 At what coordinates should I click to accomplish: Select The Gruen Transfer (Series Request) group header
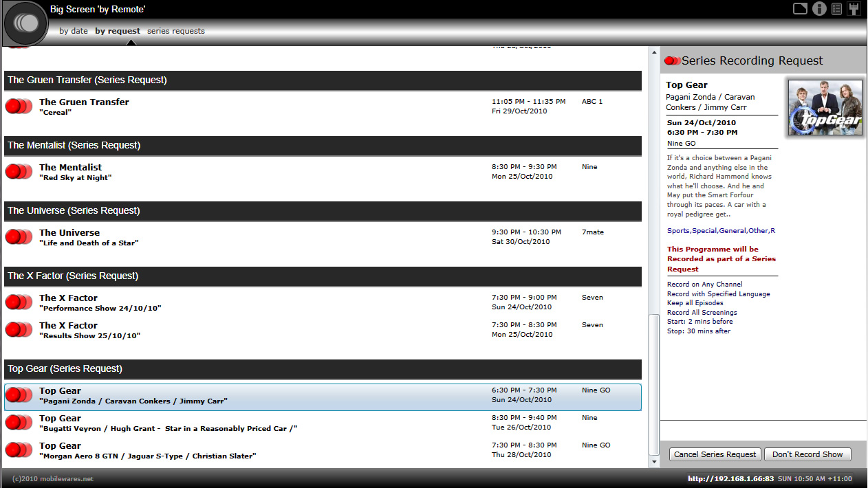323,80
